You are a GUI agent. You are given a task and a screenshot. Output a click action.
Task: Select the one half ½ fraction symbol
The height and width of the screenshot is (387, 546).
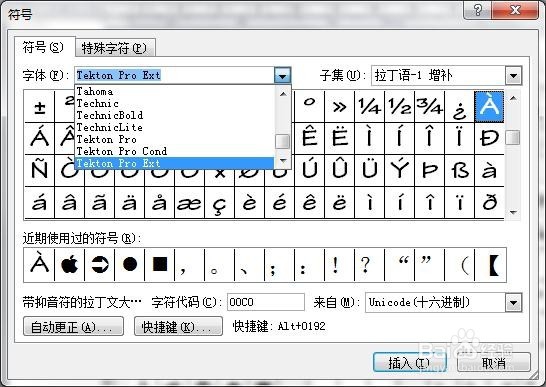coord(399,107)
